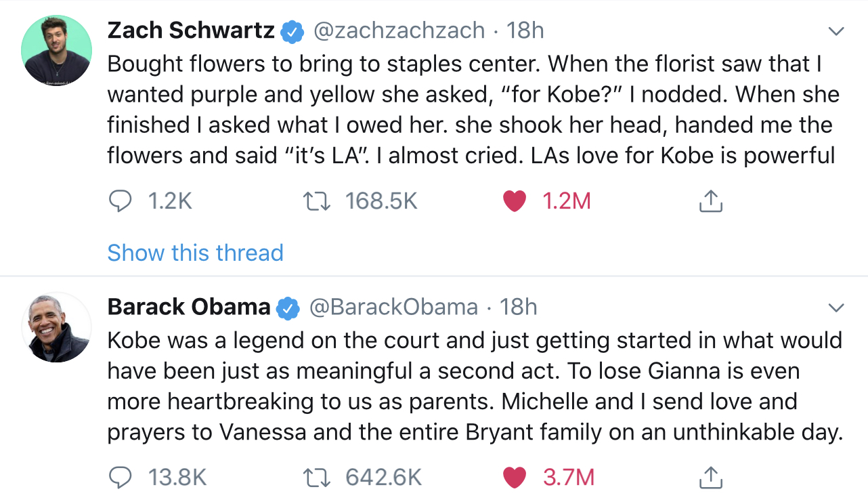Image resolution: width=868 pixels, height=504 pixels.
Task: Click the Barack Obama display name
Action: point(189,307)
